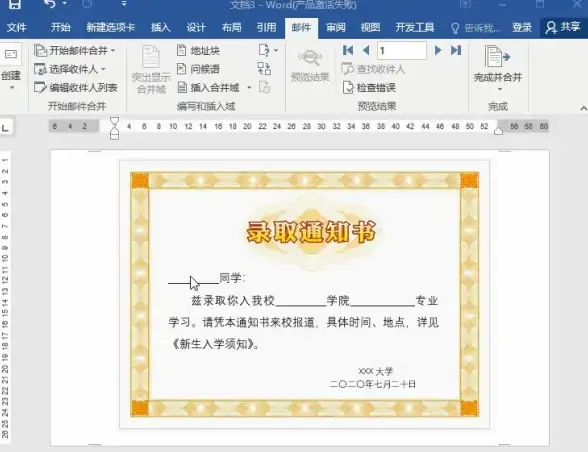The image size is (588, 452).
Task: Switch to the 布局 tab
Action: pyautogui.click(x=231, y=27)
